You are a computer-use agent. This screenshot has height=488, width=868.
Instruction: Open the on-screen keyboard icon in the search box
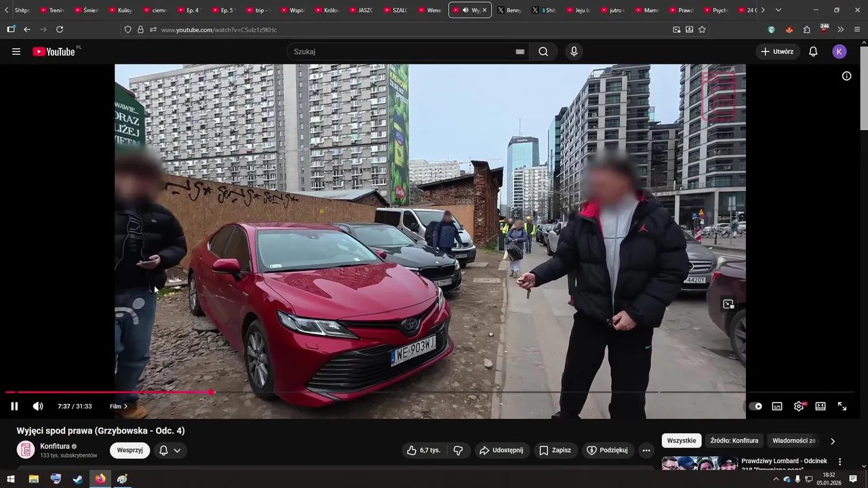tap(520, 52)
